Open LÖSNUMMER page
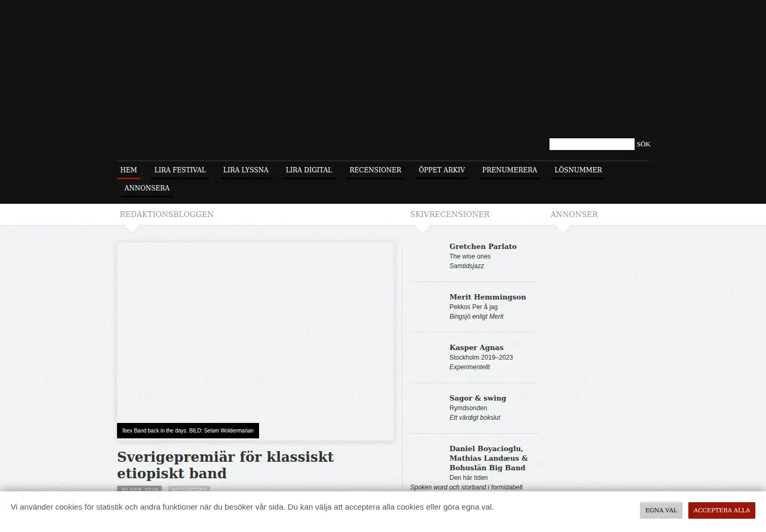Screen dimensions: 766x532 coord(578,170)
